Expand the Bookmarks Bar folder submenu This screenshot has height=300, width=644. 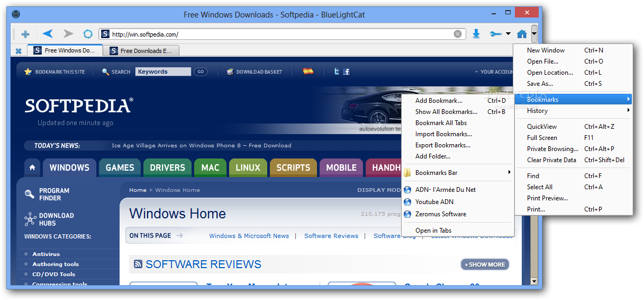click(x=458, y=173)
